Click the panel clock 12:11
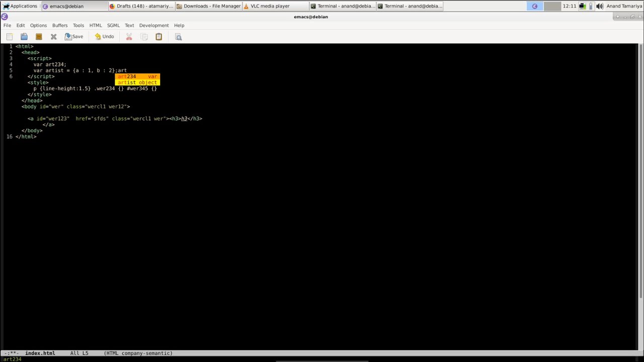The width and height of the screenshot is (644, 362). [x=570, y=6]
